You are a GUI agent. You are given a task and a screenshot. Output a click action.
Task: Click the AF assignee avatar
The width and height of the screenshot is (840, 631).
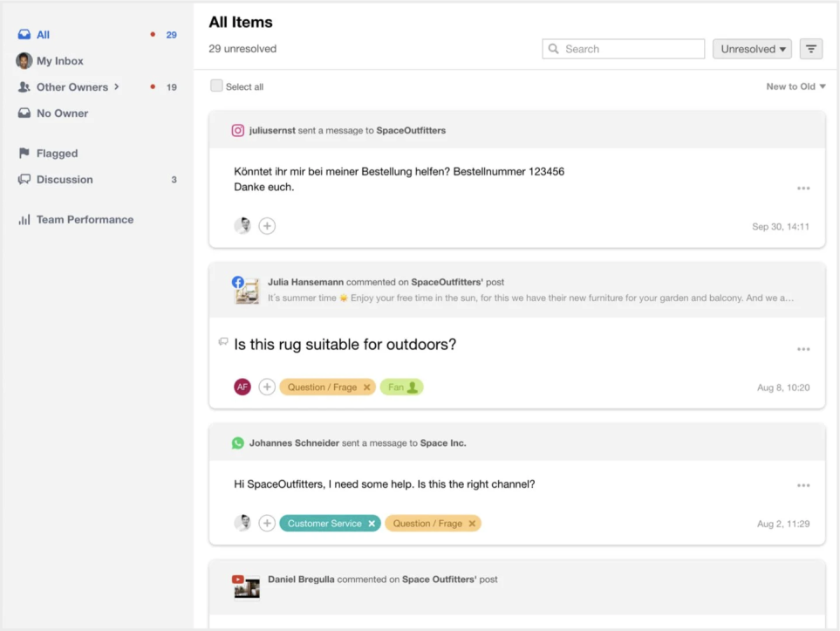pyautogui.click(x=242, y=387)
